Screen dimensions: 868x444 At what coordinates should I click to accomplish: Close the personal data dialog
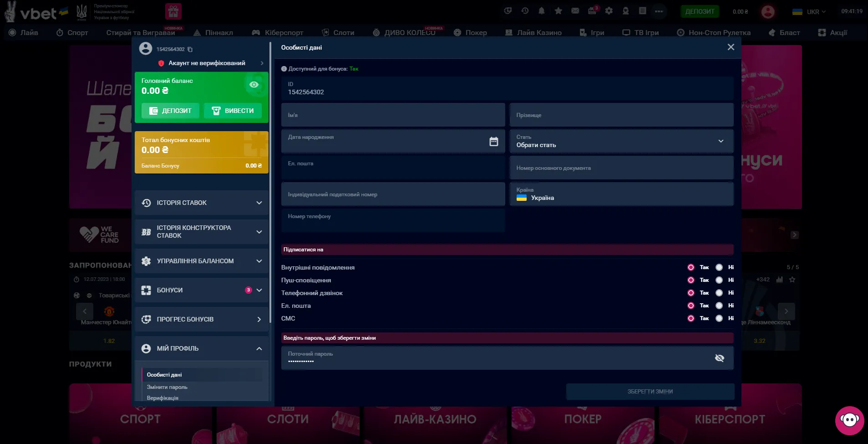pyautogui.click(x=731, y=47)
